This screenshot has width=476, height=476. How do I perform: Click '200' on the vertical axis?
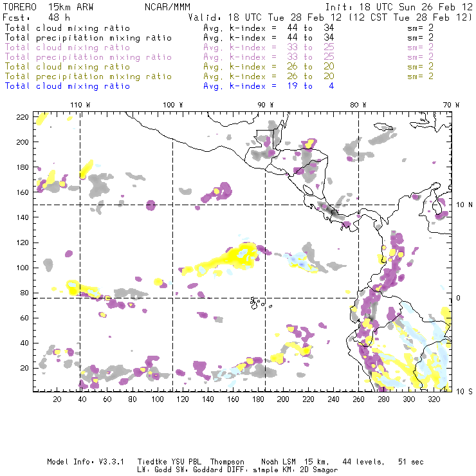click(23, 142)
